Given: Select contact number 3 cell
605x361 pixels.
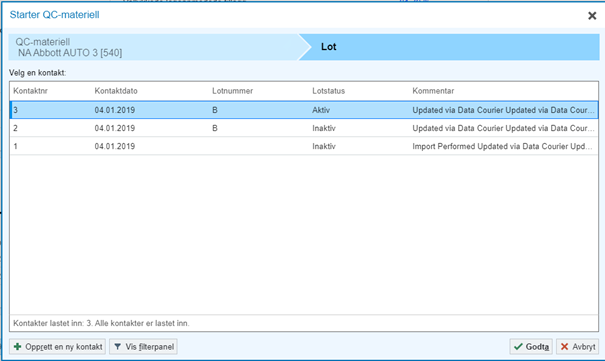Looking at the screenshot, I should pyautogui.click(x=15, y=110).
